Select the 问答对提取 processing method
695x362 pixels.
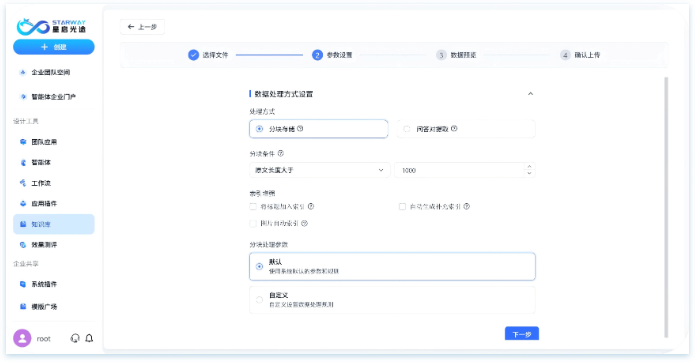(466, 129)
